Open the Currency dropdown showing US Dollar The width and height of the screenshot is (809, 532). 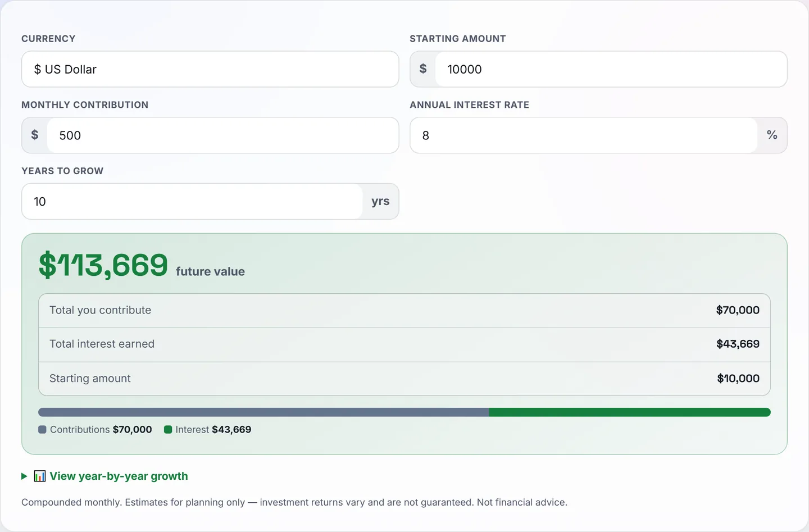tap(210, 69)
